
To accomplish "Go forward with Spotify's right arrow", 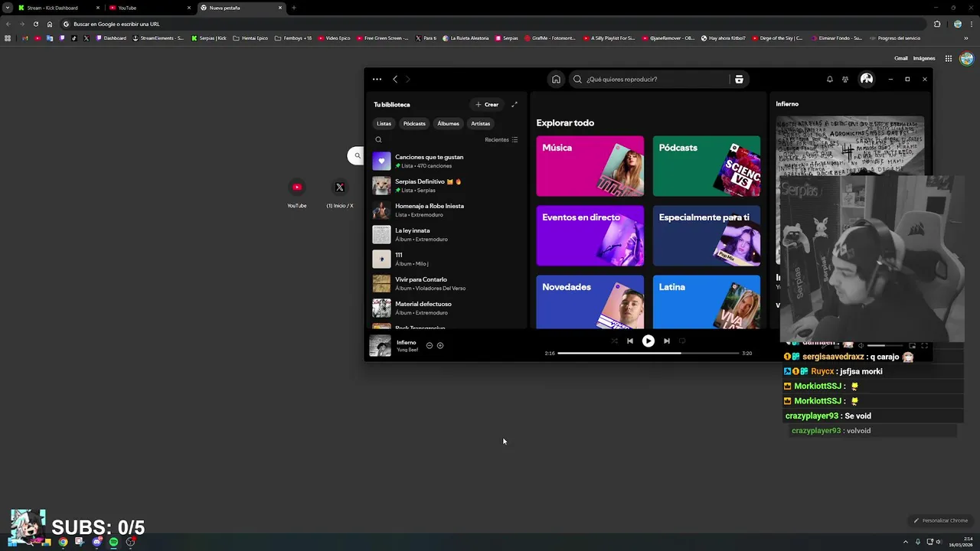I will [x=408, y=79].
